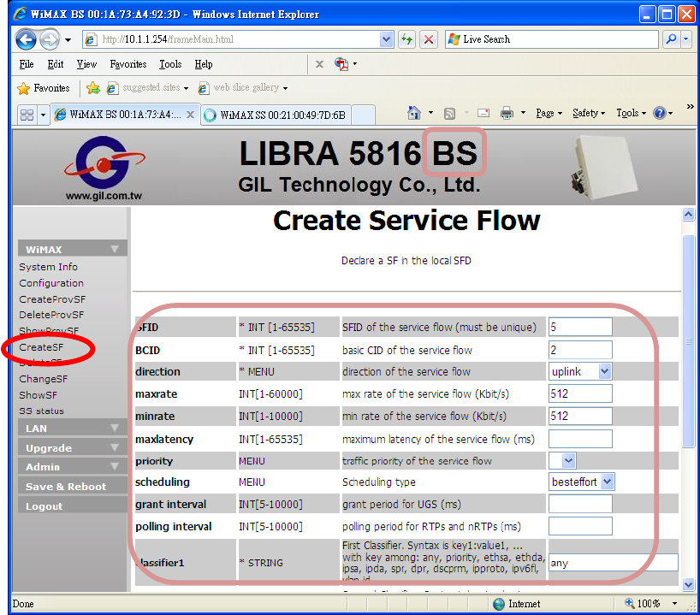The width and height of the screenshot is (700, 615).
Task: Click the Home page icon
Action: tap(414, 113)
